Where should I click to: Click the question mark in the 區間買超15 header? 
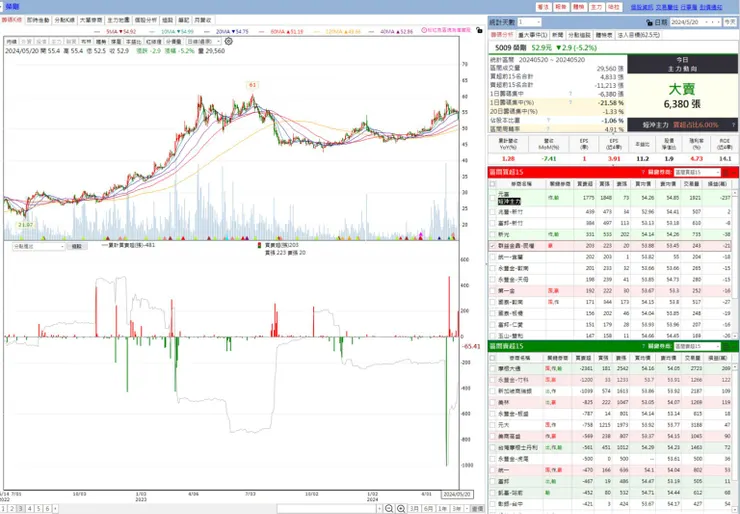tap(643, 172)
